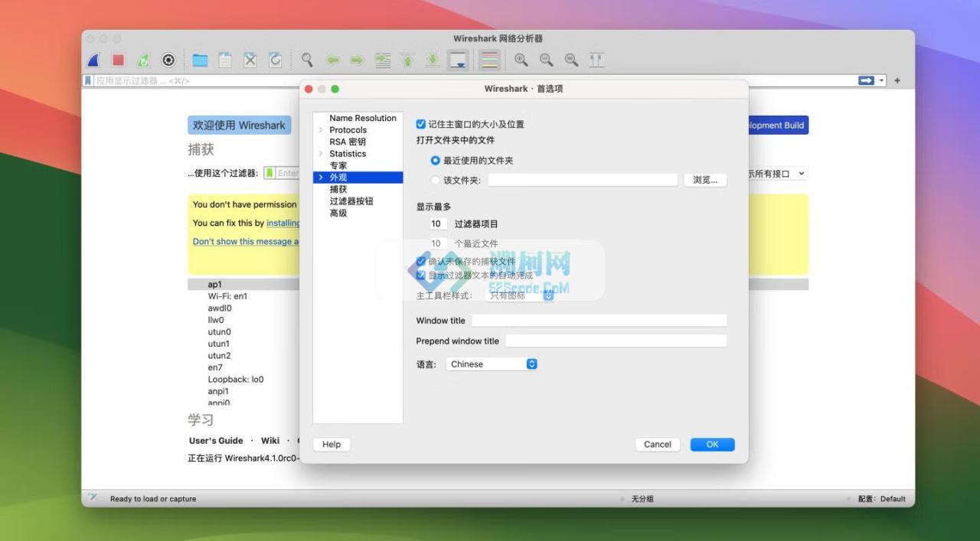Screen dimensions: 980x541
Task: Click Cancel in preferences dialog
Action: [658, 445]
